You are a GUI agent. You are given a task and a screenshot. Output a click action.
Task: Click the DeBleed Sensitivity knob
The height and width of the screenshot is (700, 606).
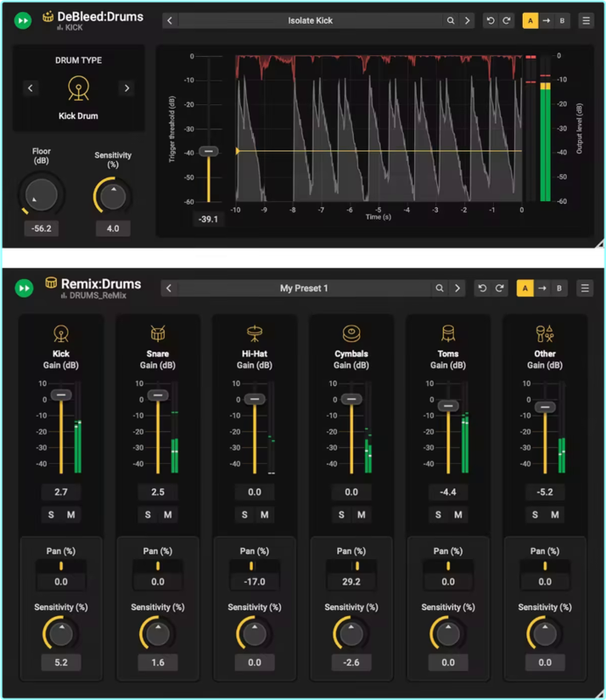coord(113,196)
